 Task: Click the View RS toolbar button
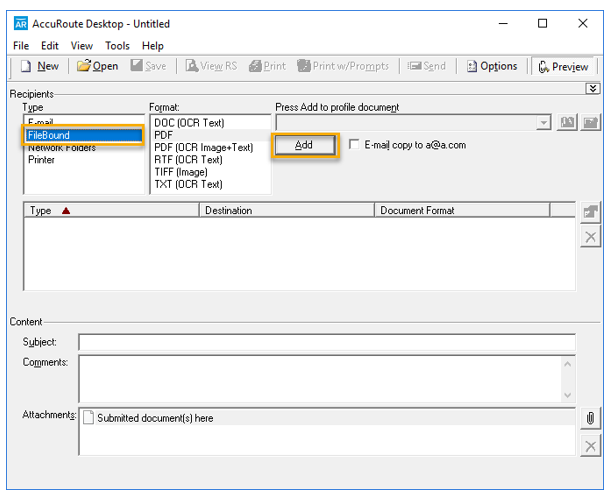point(211,66)
